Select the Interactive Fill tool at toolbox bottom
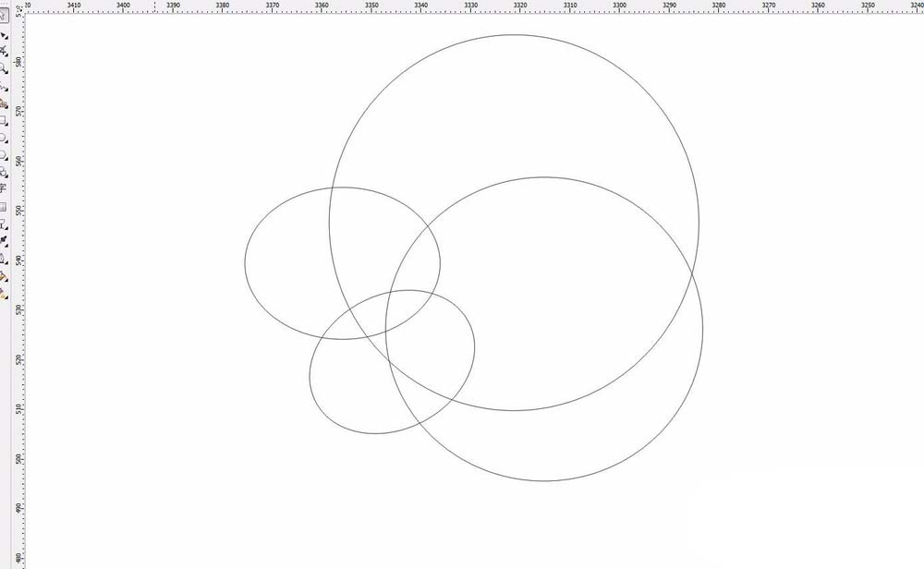 [x=3, y=294]
